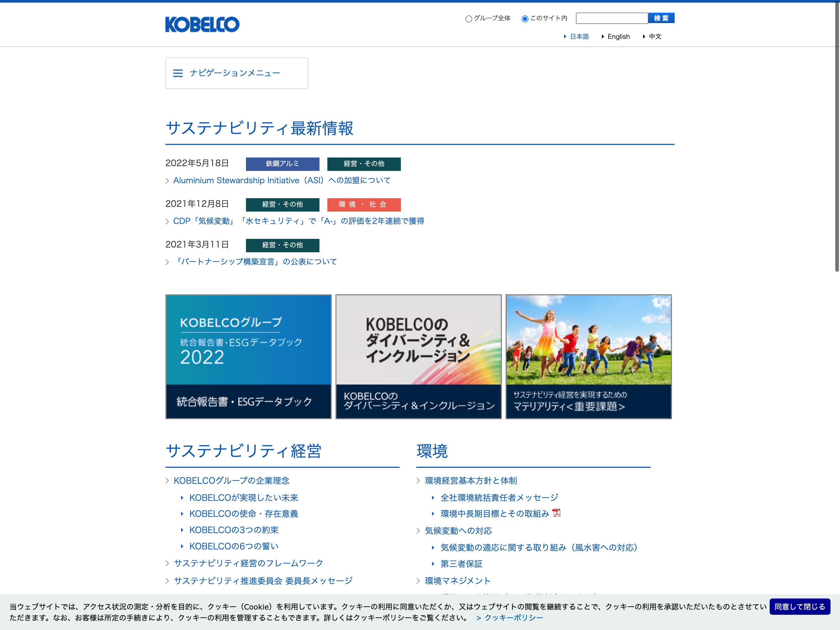Open the マテリアリティ children photo banner
Image resolution: width=840 pixels, height=630 pixels.
(x=588, y=356)
